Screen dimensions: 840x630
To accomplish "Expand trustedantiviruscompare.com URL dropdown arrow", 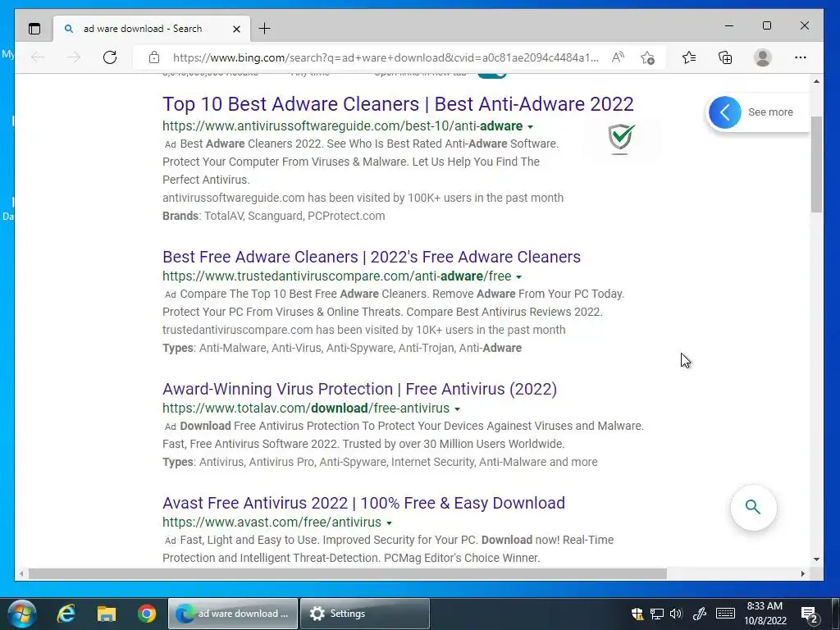I will point(518,277).
